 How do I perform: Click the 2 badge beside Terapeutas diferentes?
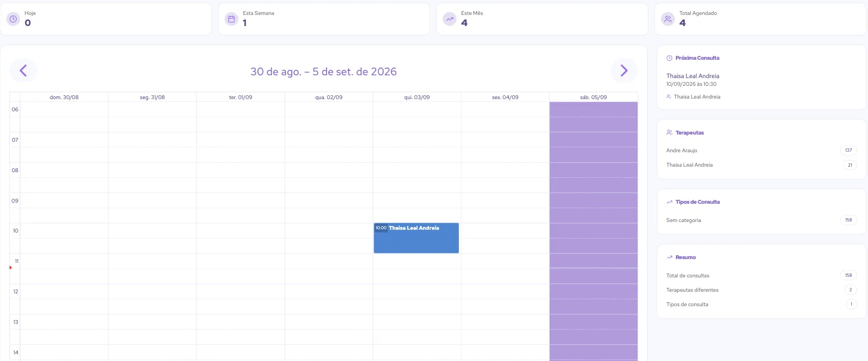(851, 290)
